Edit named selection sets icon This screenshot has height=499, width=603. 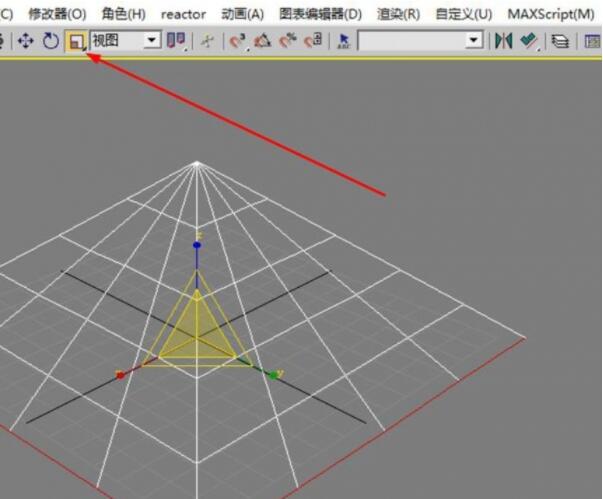point(343,41)
